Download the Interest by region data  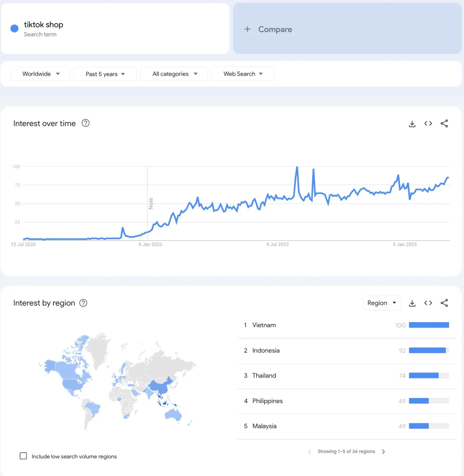412,303
